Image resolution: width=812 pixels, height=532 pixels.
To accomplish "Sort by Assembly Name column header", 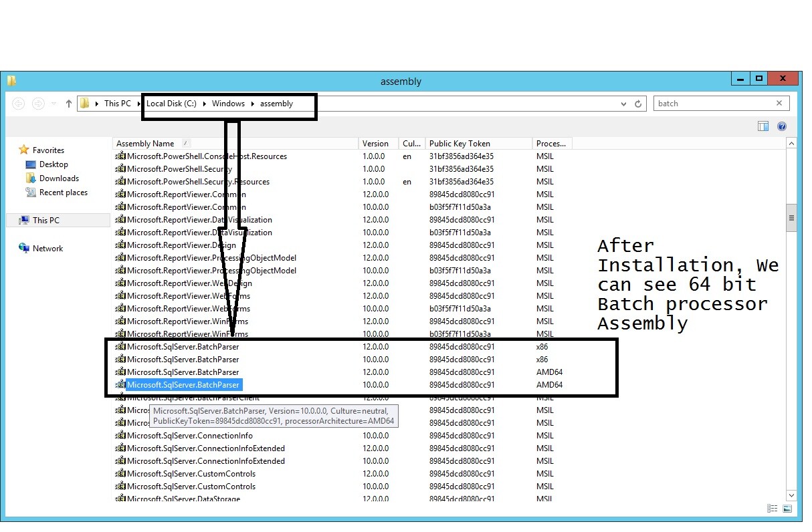I will [237, 144].
